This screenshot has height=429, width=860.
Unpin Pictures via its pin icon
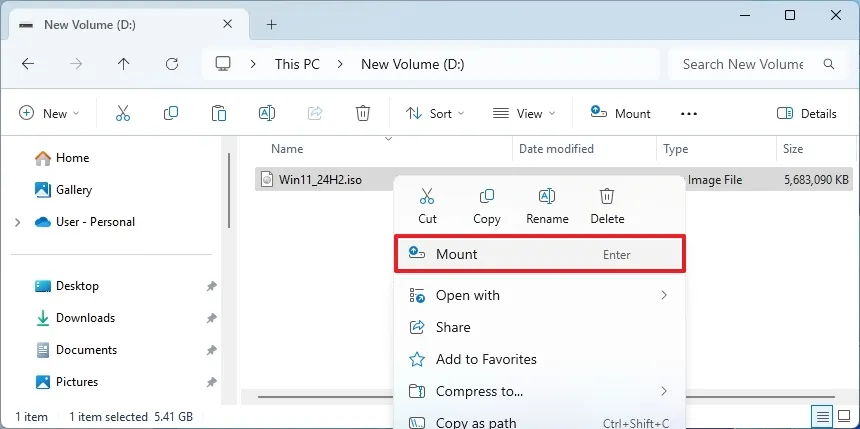point(211,382)
